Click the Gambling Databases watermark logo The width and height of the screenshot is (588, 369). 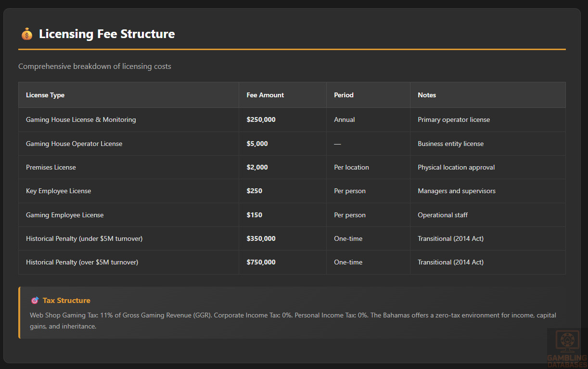point(567,347)
